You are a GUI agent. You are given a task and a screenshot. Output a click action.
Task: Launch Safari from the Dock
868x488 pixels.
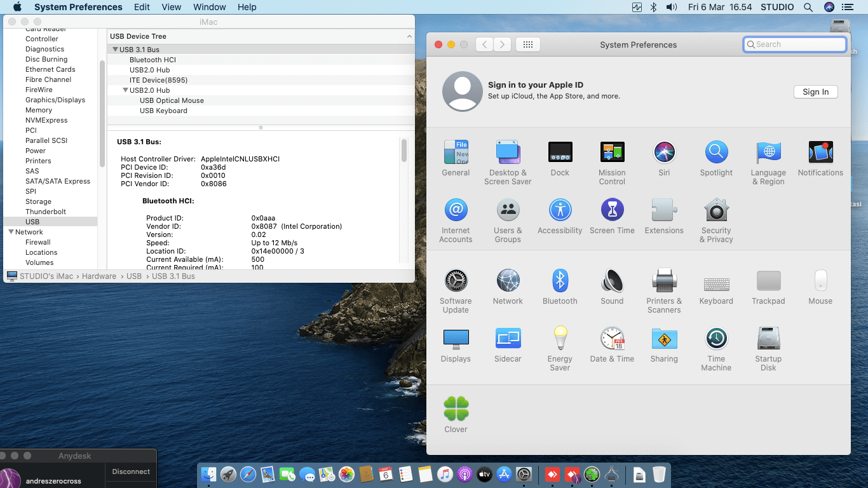tap(248, 474)
